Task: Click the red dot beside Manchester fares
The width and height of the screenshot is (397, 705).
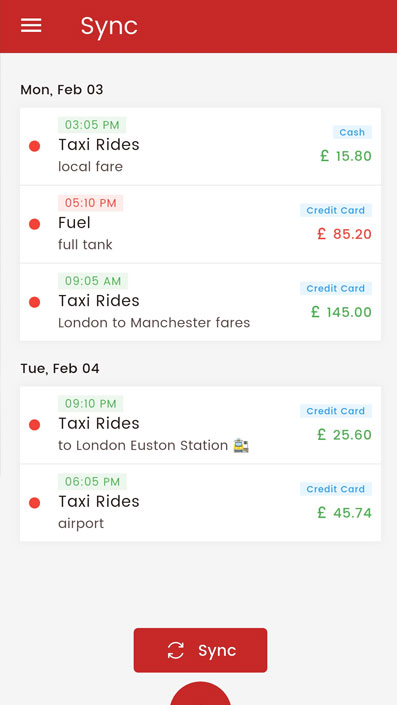Action: [35, 302]
